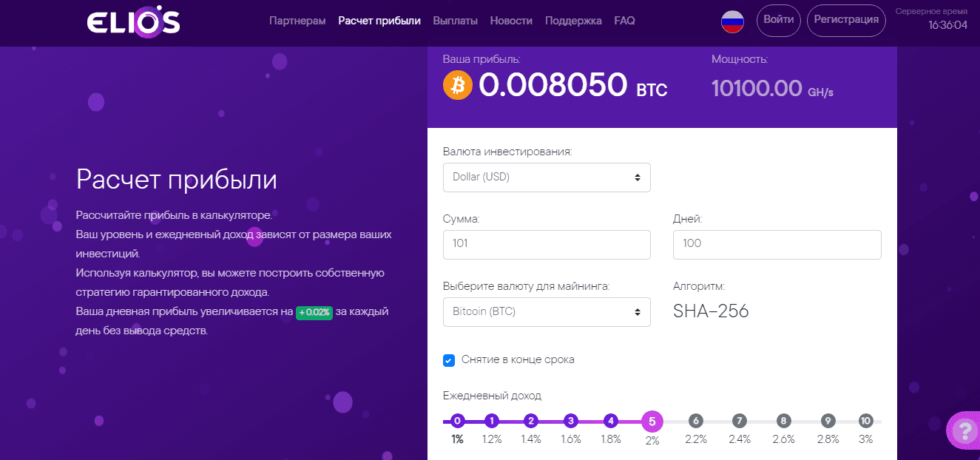
Task: Click the green +0.02% badge
Action: pos(314,312)
